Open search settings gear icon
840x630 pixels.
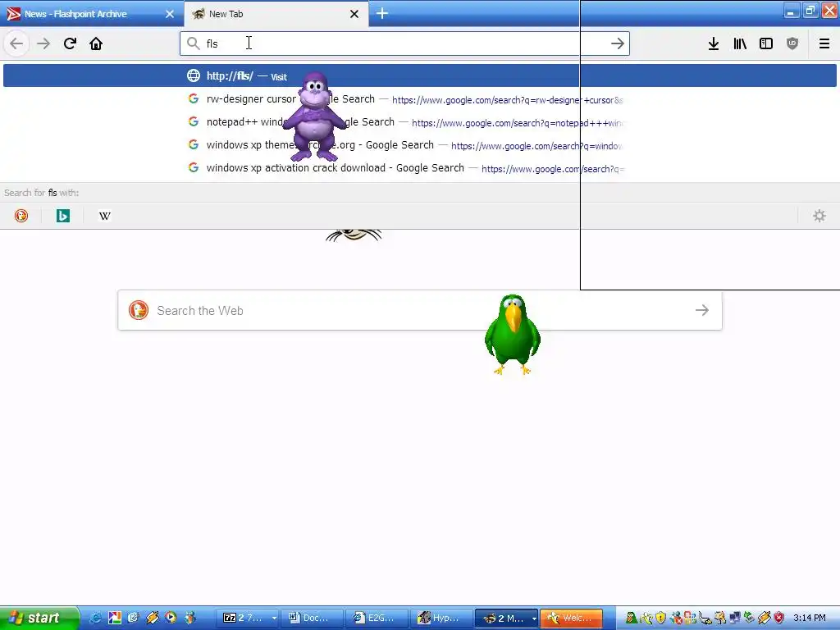(819, 216)
